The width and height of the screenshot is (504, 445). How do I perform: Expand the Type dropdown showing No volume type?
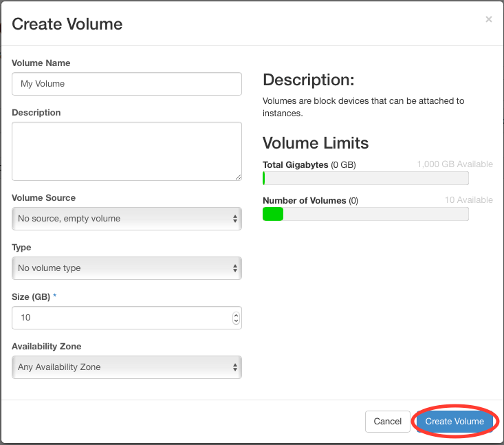[x=127, y=268]
